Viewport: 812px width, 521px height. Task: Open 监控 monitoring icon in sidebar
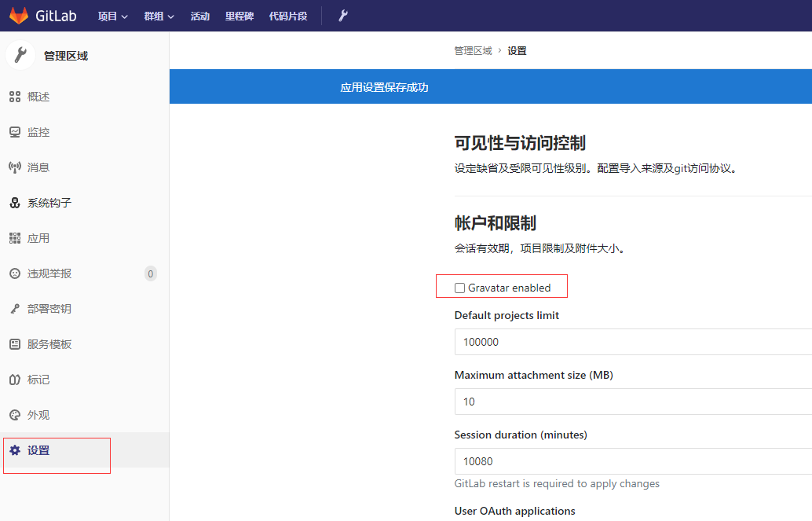(x=15, y=132)
